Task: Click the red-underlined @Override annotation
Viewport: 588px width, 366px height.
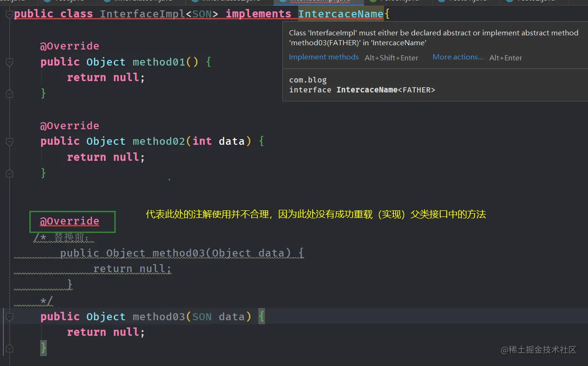Action: tap(70, 221)
